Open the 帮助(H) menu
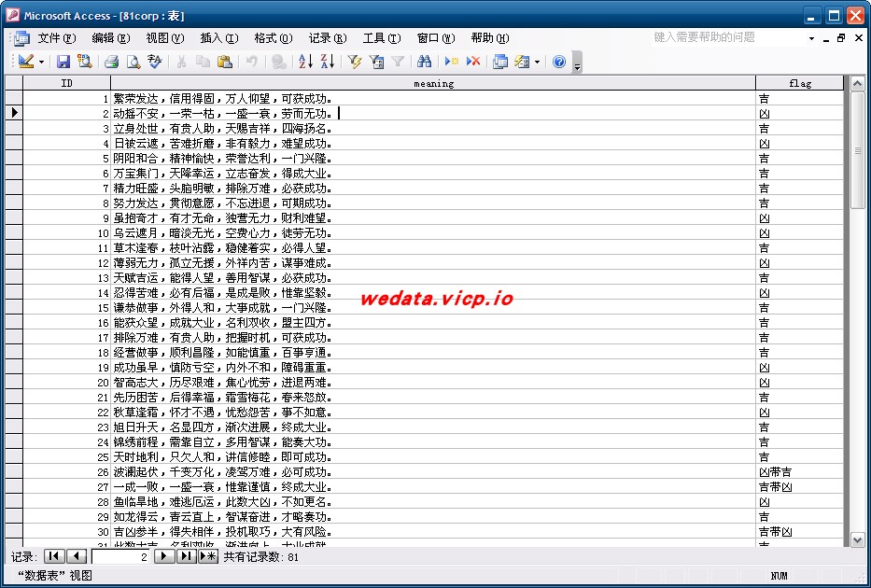This screenshot has height=588, width=871. coord(490,38)
